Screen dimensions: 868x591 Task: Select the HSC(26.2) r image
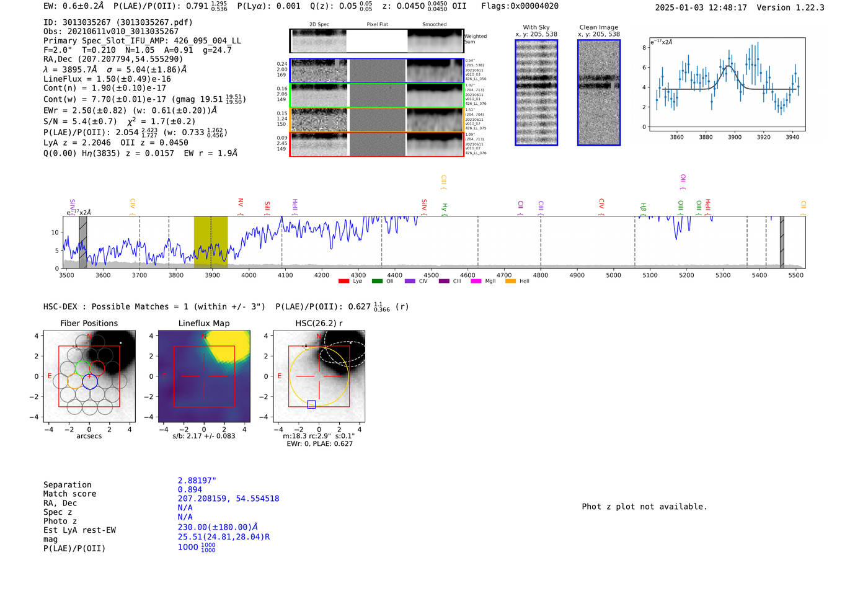pyautogui.click(x=319, y=376)
